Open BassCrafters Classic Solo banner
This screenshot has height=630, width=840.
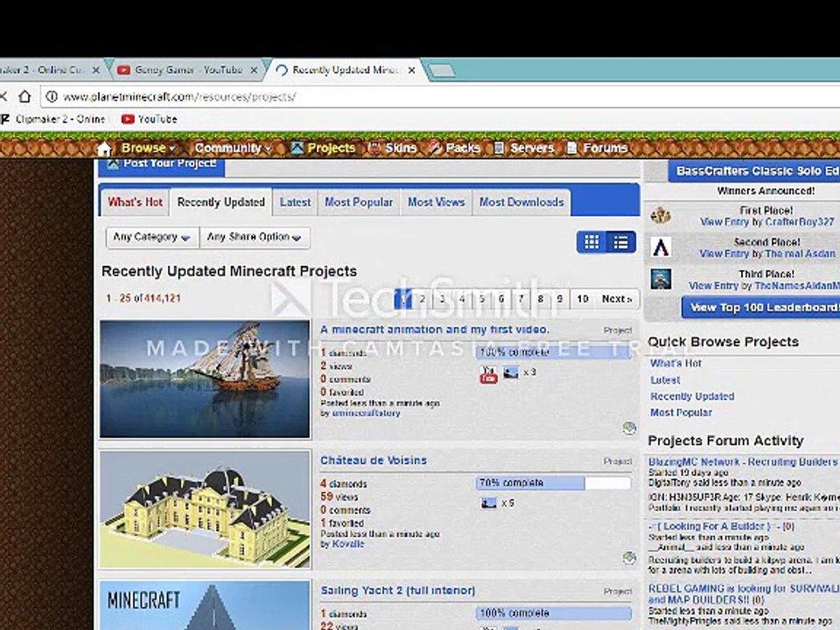754,171
